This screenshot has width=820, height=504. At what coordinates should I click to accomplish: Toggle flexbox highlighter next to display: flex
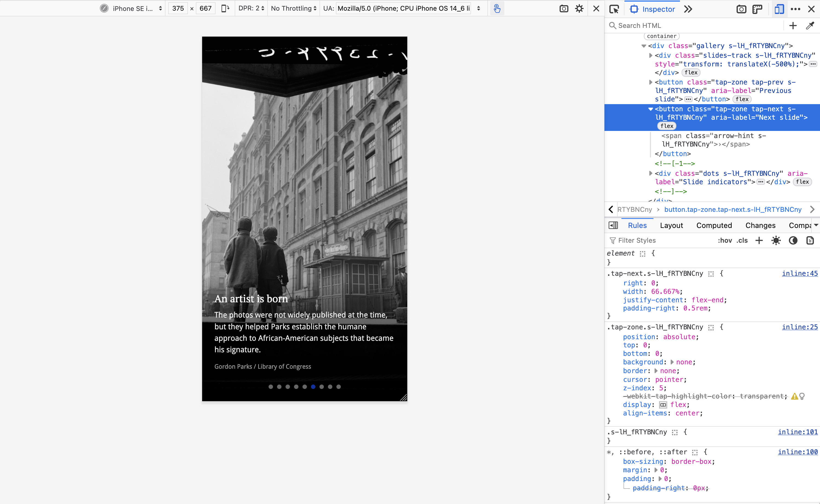[x=663, y=405]
